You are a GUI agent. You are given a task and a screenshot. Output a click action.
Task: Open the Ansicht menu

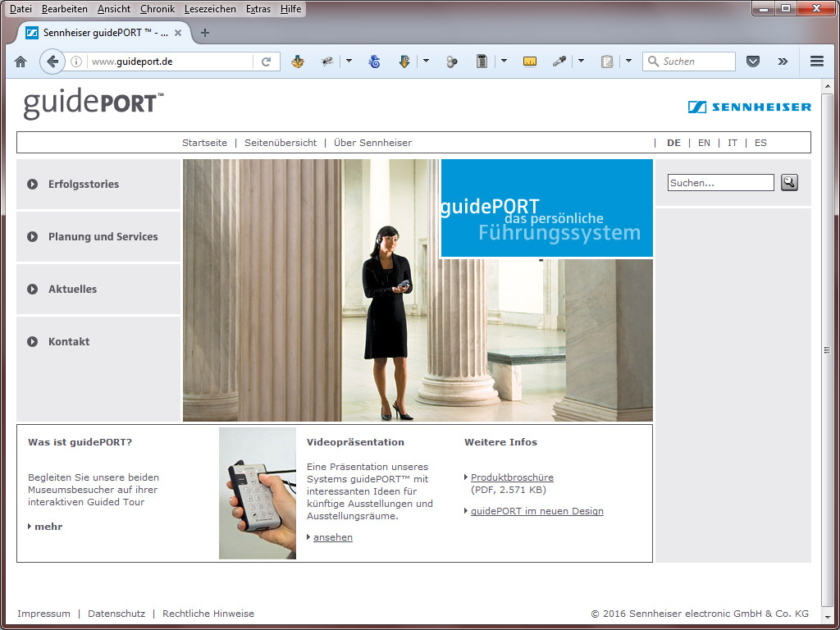(113, 9)
